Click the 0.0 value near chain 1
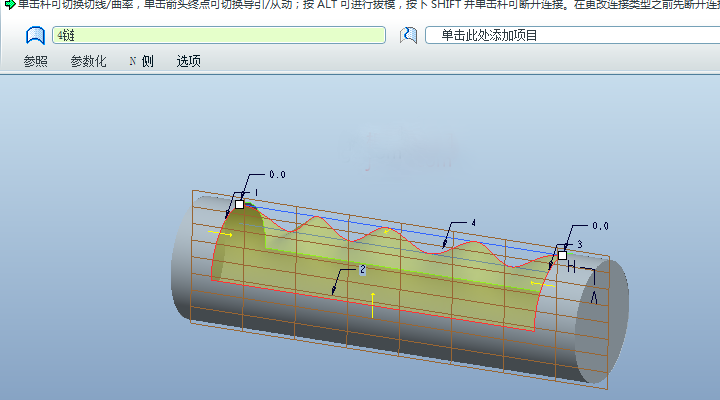 coord(277,175)
